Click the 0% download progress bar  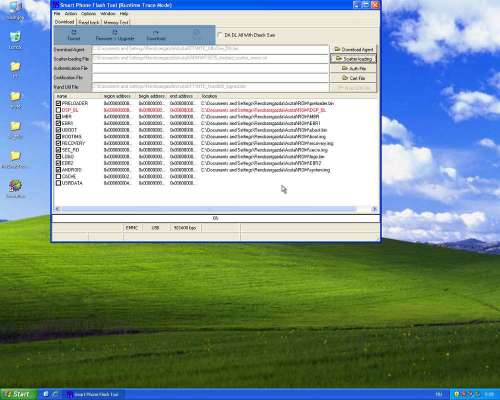pos(216,218)
